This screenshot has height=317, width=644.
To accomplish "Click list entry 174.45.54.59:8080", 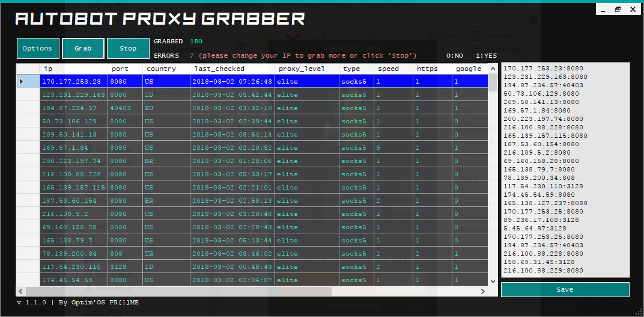I will click(539, 194).
